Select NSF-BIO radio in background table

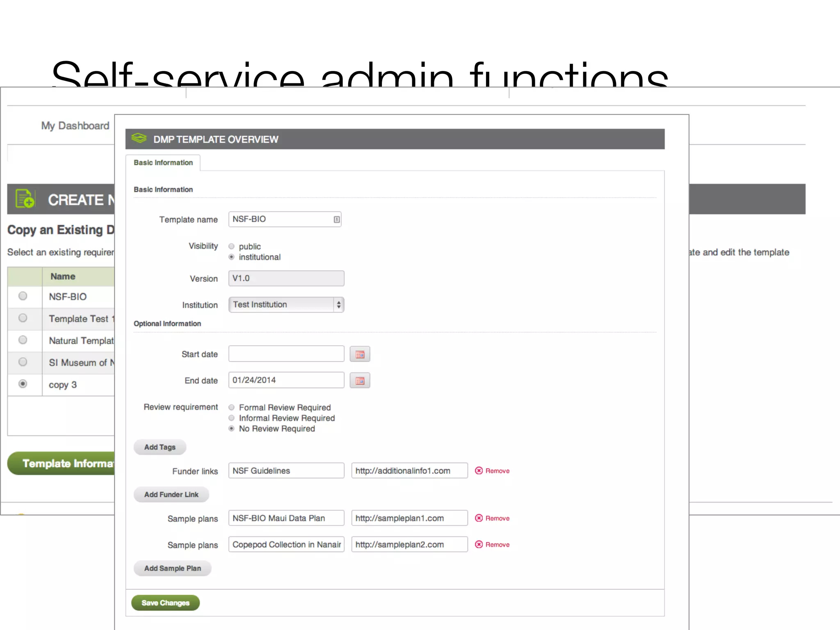23,296
